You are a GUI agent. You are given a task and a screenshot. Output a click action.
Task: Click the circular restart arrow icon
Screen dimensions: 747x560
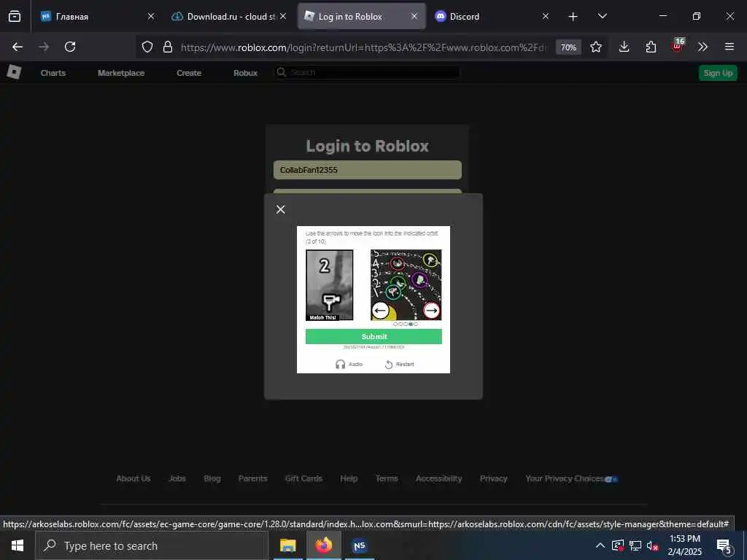[x=389, y=365]
